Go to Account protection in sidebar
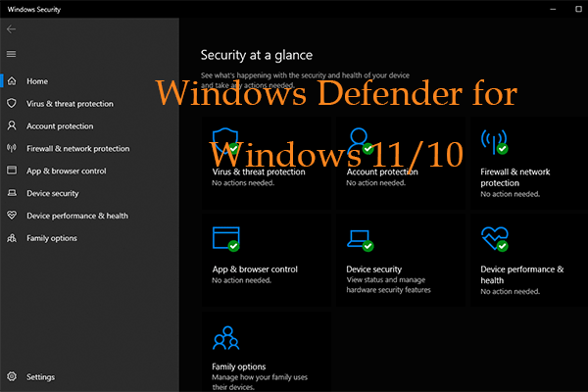Screen dimensions: 588x392 click(x=60, y=126)
